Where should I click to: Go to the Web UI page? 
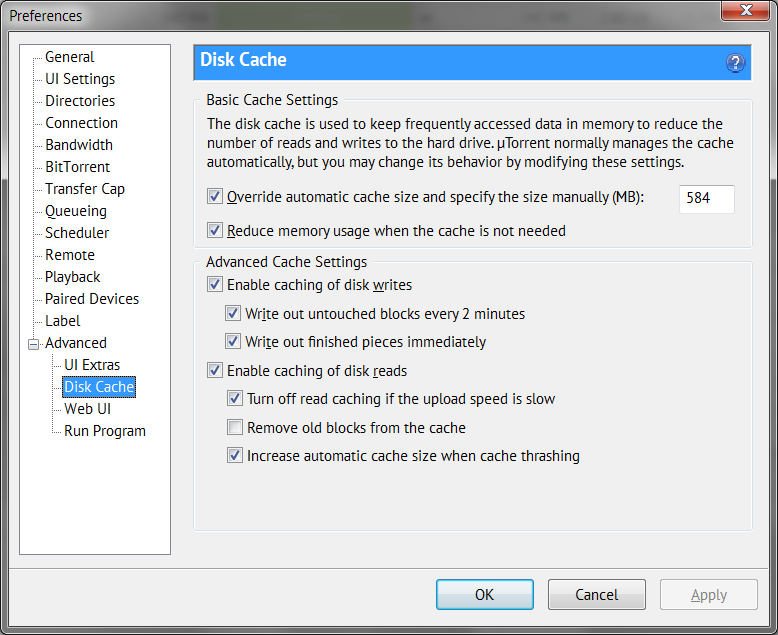pyautogui.click(x=87, y=409)
